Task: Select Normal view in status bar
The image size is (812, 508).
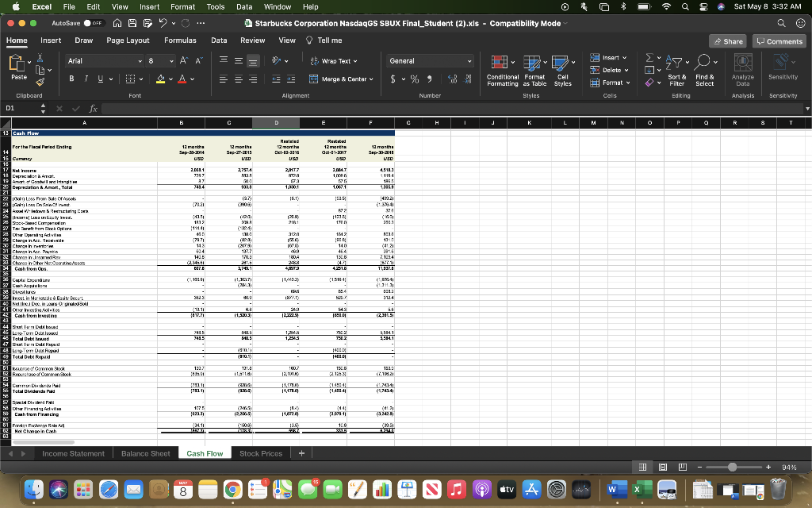Action: point(642,467)
